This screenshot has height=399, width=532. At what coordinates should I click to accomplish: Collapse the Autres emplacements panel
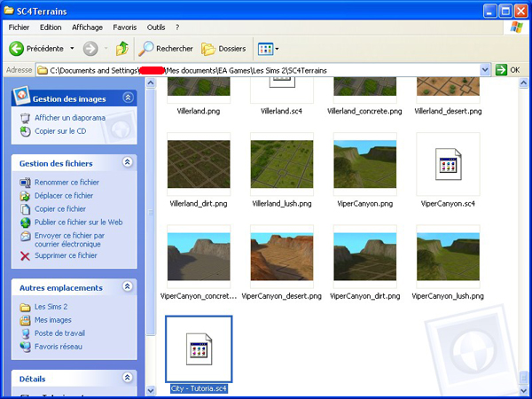[x=127, y=286]
